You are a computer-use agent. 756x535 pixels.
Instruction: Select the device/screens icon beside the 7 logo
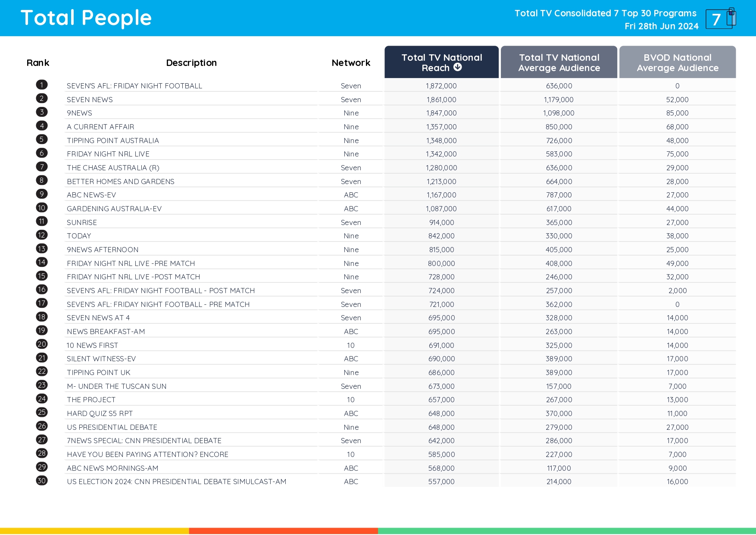[x=731, y=17]
